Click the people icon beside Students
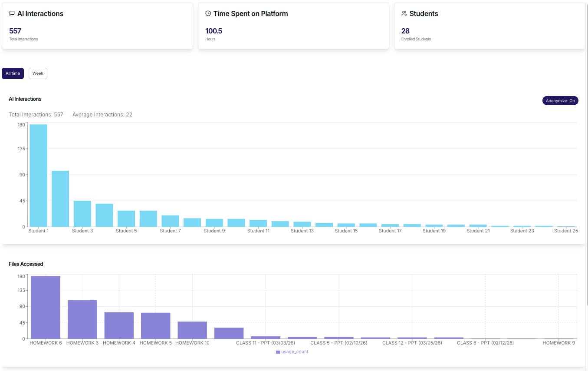The width and height of the screenshot is (588, 371). [404, 13]
